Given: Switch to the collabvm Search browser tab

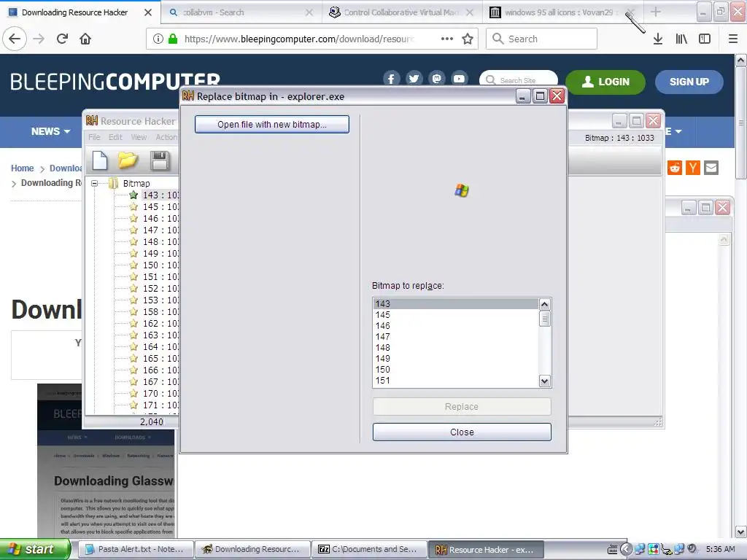Looking at the screenshot, I should click(241, 12).
